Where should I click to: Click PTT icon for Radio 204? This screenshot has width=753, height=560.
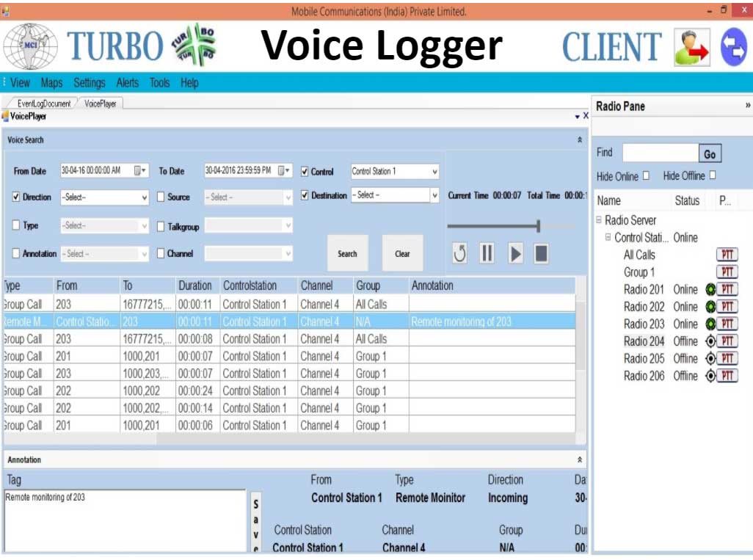coord(727,341)
